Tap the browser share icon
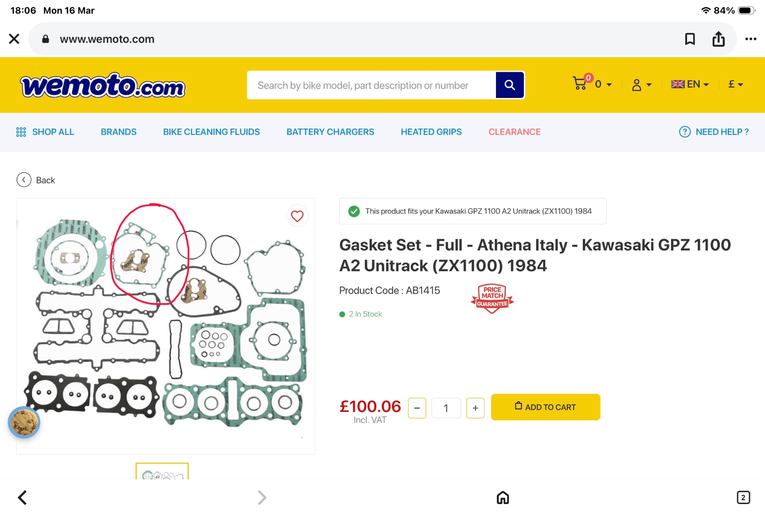The height and width of the screenshot is (532, 765). [718, 39]
